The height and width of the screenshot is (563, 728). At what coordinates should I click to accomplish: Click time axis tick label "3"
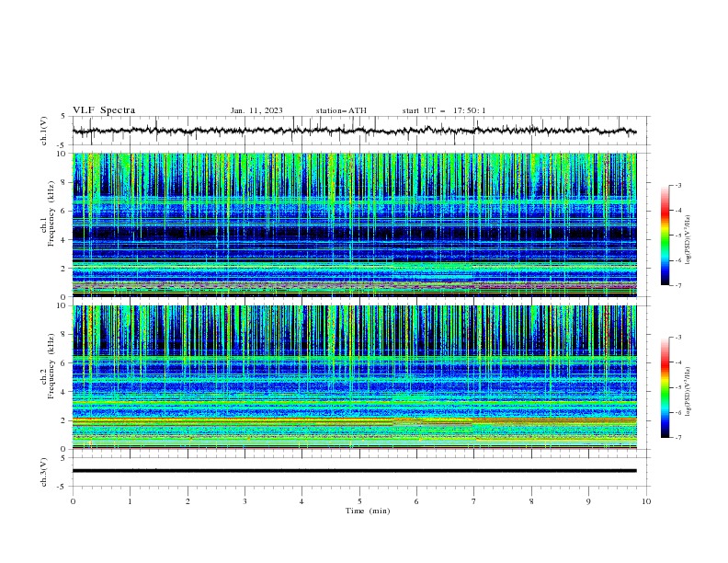pos(245,501)
